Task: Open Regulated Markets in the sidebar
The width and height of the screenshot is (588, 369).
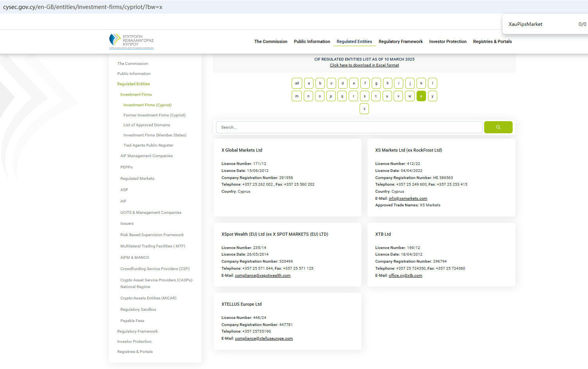Action: [137, 179]
